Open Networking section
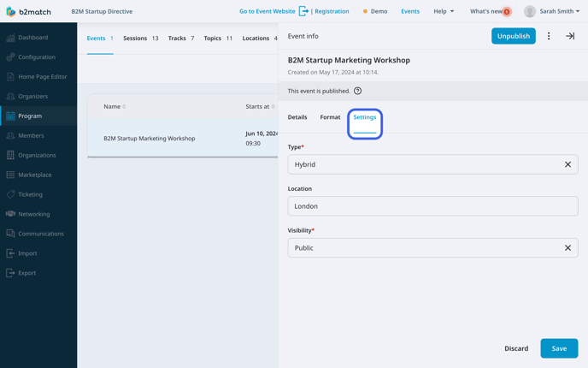588x368 pixels. (38, 214)
